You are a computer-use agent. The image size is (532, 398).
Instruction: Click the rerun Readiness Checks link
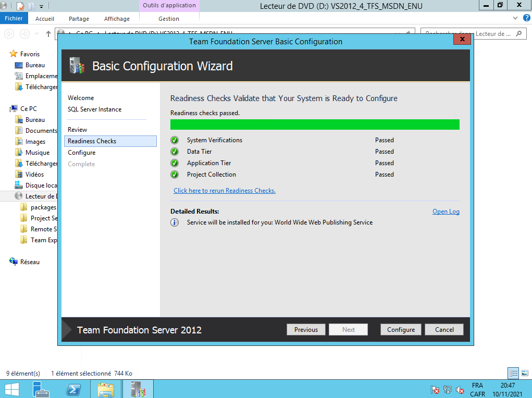(x=225, y=191)
